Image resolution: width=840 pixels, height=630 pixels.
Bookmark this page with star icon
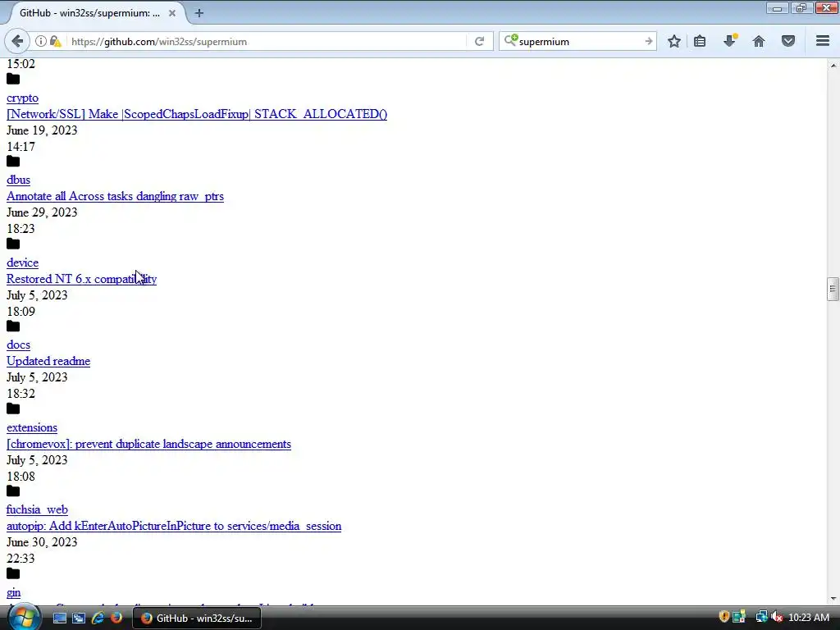pos(674,41)
